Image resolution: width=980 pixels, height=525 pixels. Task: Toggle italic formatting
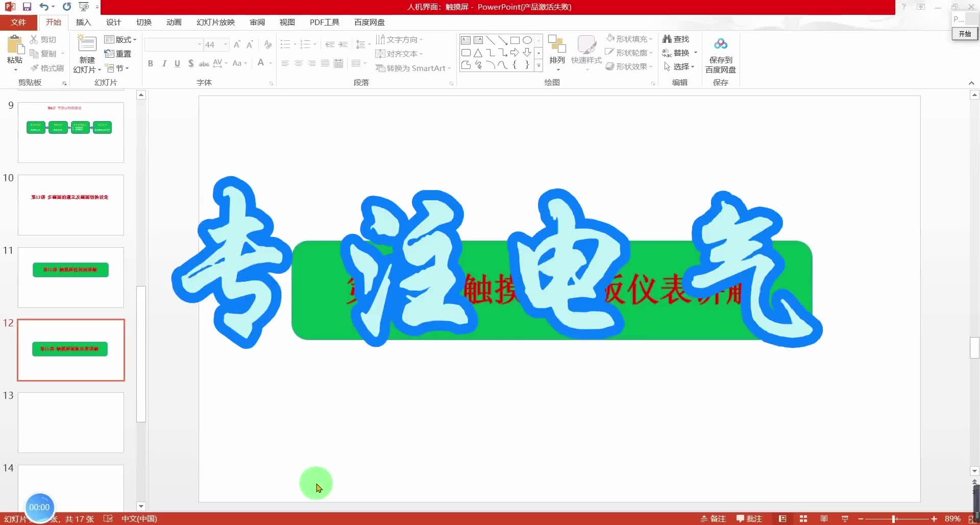164,63
